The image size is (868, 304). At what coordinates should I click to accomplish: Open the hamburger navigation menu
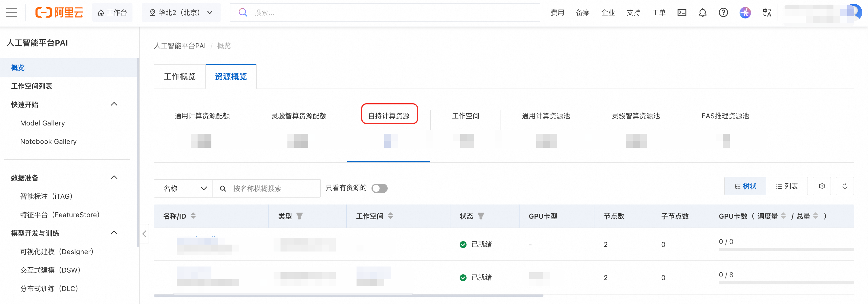[12, 12]
